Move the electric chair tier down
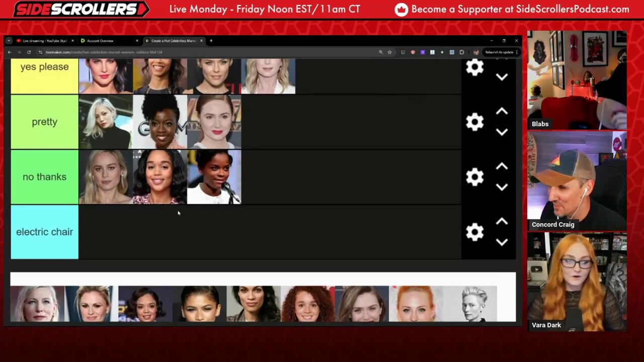Screen dimensions: 644x362 (502, 242)
